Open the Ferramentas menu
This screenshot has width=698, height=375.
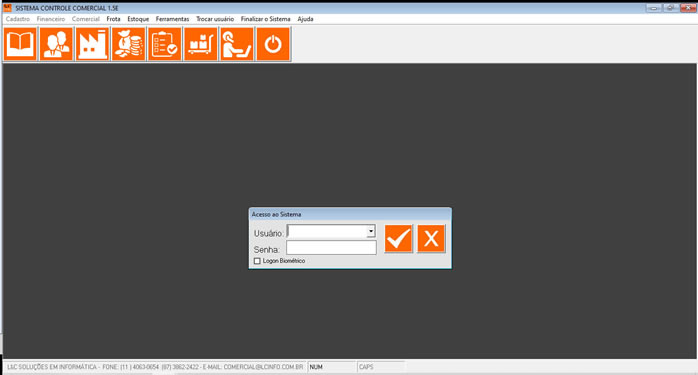(172, 19)
